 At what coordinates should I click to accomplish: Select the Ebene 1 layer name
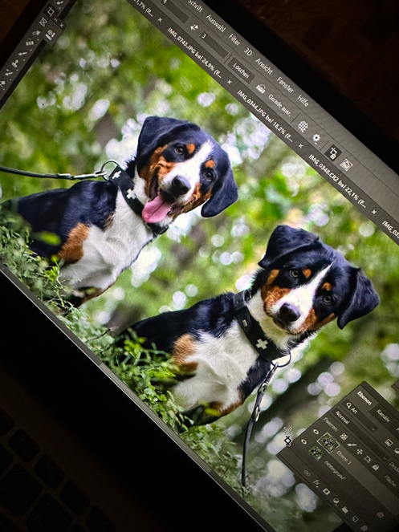(344, 457)
